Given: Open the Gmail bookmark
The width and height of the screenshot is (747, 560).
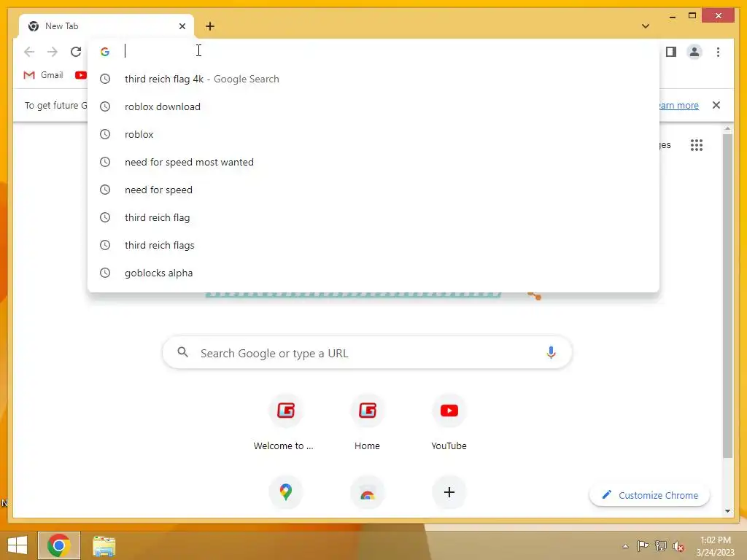Looking at the screenshot, I should pyautogui.click(x=43, y=75).
